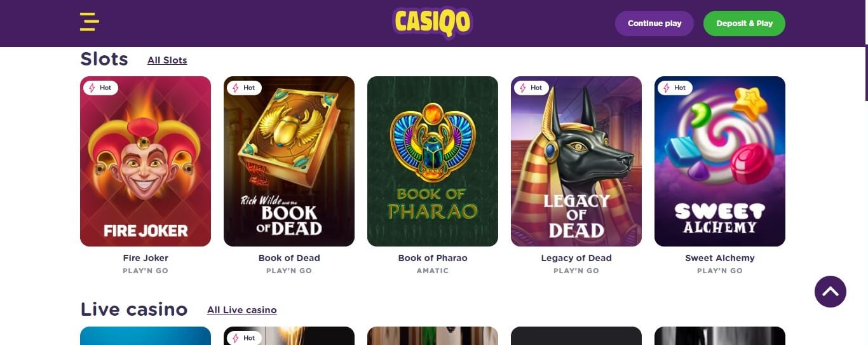868x345 pixels.
Task: Click the Deposit & Play button
Action: 744,24
